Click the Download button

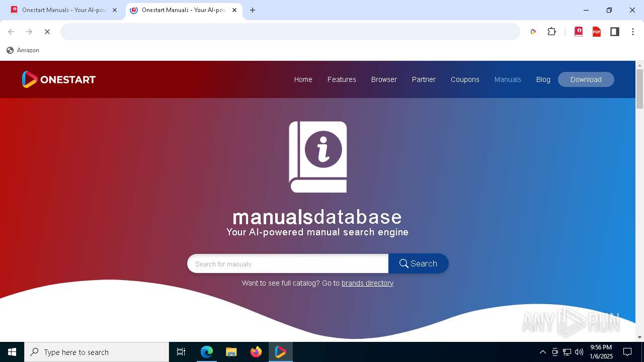pos(586,79)
